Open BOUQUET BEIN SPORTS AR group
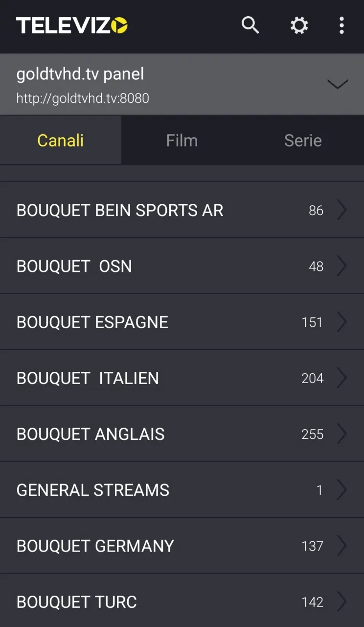Viewport: 364px width, 627px height. pyautogui.click(x=182, y=210)
